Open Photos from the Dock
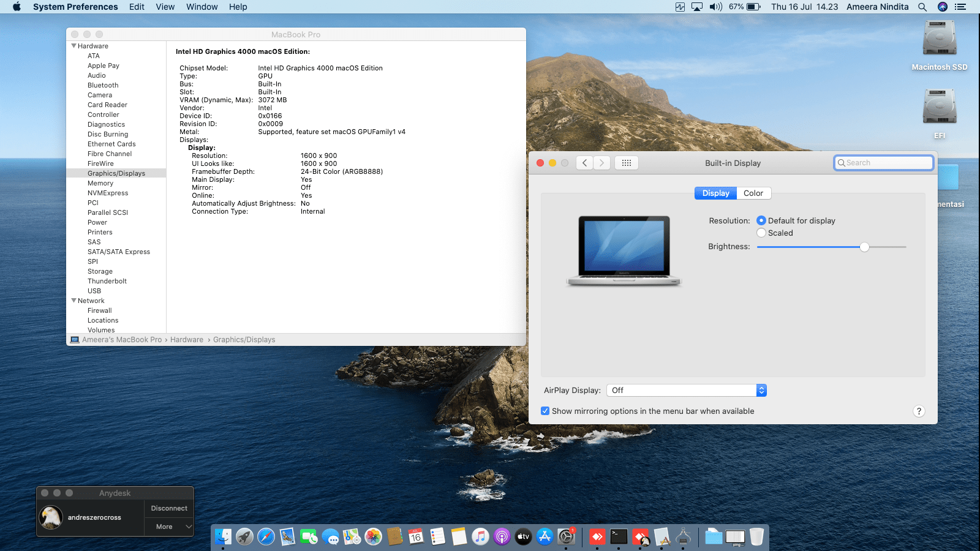The height and width of the screenshot is (551, 980). tap(373, 537)
